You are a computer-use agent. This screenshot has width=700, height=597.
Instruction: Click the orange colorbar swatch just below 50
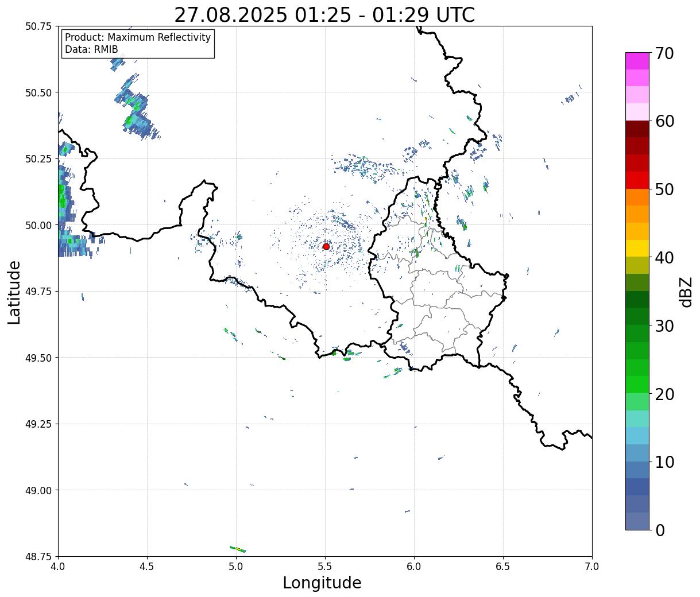pyautogui.click(x=637, y=197)
